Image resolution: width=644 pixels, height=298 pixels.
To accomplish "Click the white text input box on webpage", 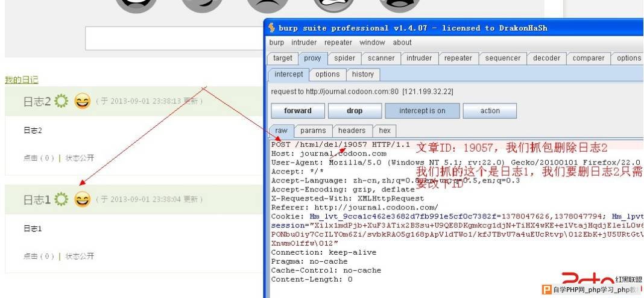I will tap(174, 38).
